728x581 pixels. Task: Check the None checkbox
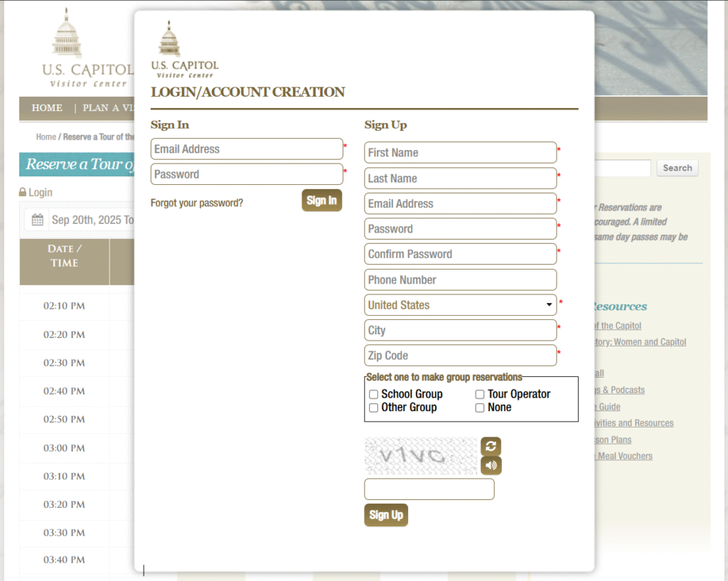480,407
